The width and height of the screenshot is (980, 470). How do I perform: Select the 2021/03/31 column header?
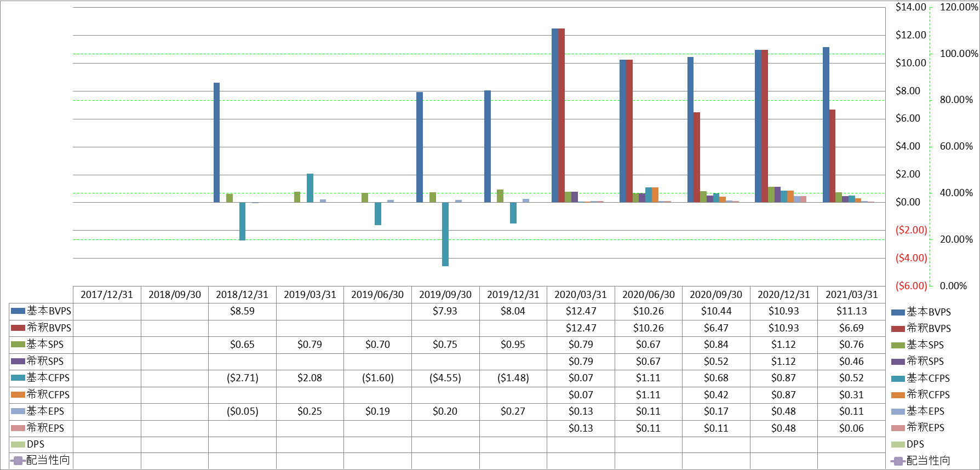click(x=852, y=294)
